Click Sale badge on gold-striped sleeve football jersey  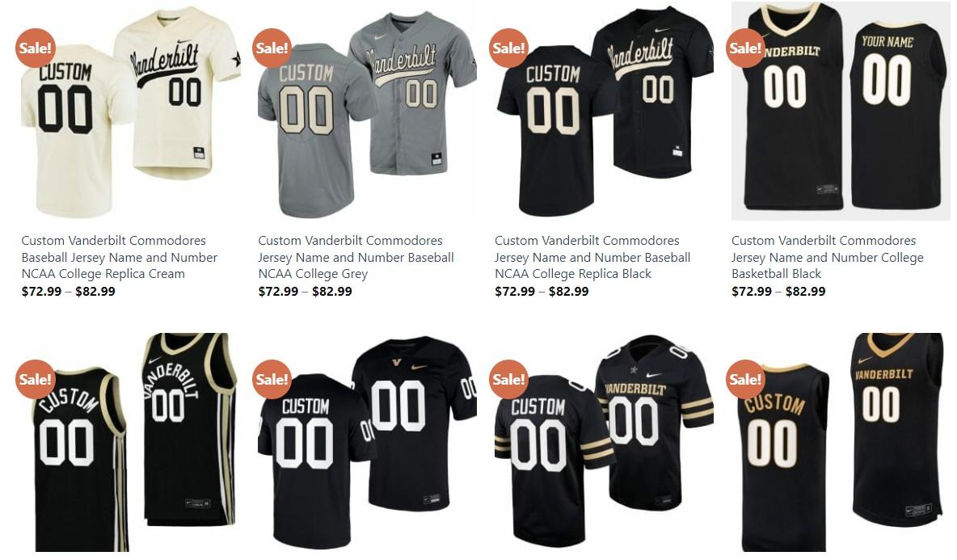coord(508,380)
